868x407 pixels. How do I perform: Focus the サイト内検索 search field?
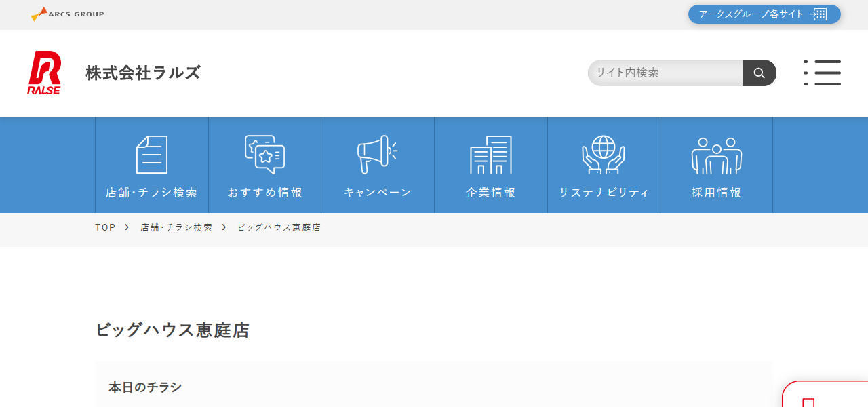click(665, 73)
